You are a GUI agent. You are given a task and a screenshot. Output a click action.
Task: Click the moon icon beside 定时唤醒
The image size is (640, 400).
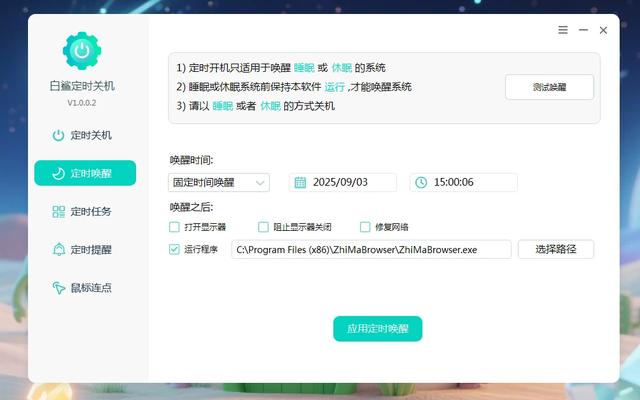pyautogui.click(x=58, y=173)
